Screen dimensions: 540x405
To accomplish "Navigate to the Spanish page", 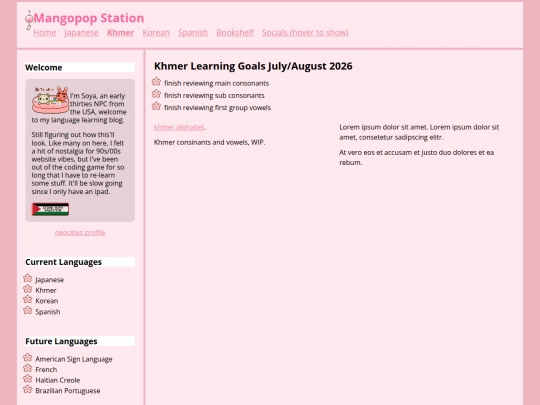I will pos(193,33).
